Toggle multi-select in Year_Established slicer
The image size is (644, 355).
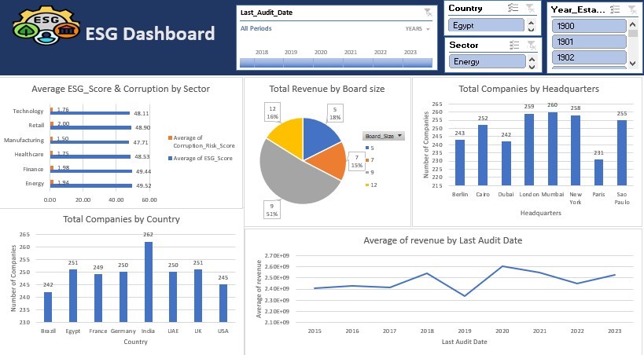click(615, 9)
